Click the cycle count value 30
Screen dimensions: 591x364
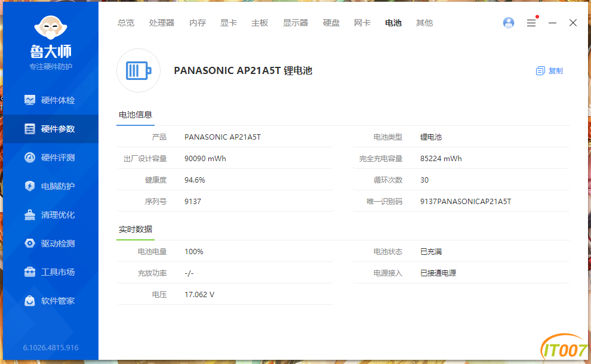coord(424,180)
